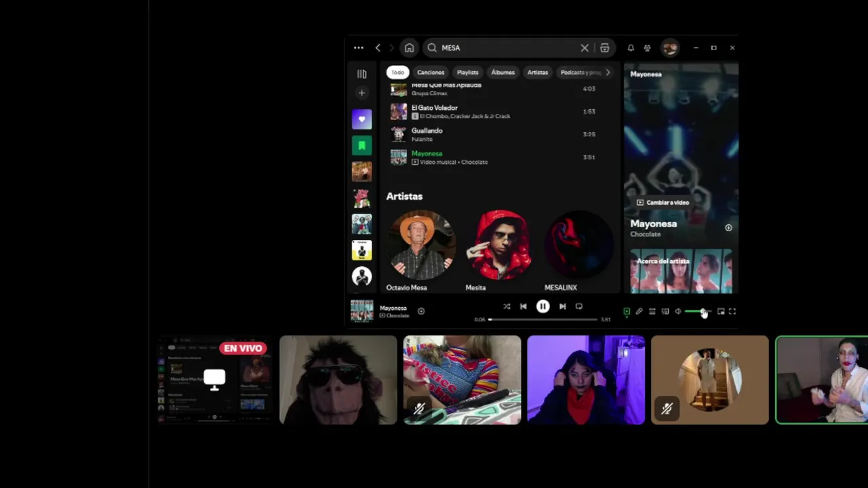Select the Playlists filter chip
The height and width of the screenshot is (488, 868).
pos(467,73)
